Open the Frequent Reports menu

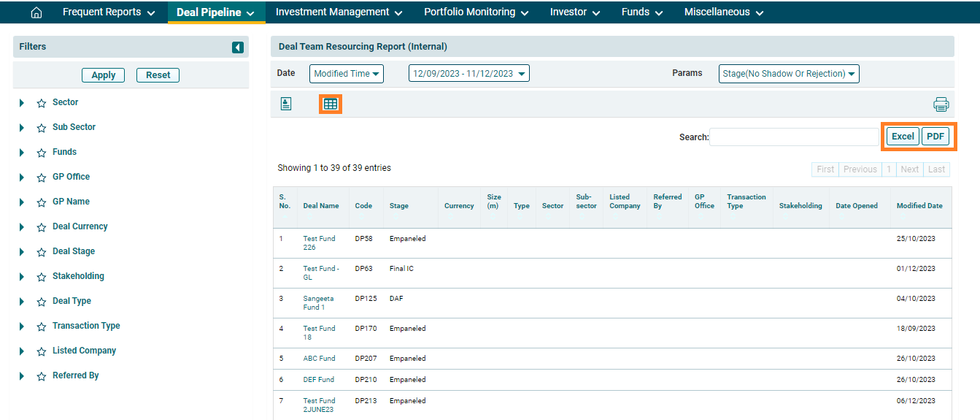109,12
